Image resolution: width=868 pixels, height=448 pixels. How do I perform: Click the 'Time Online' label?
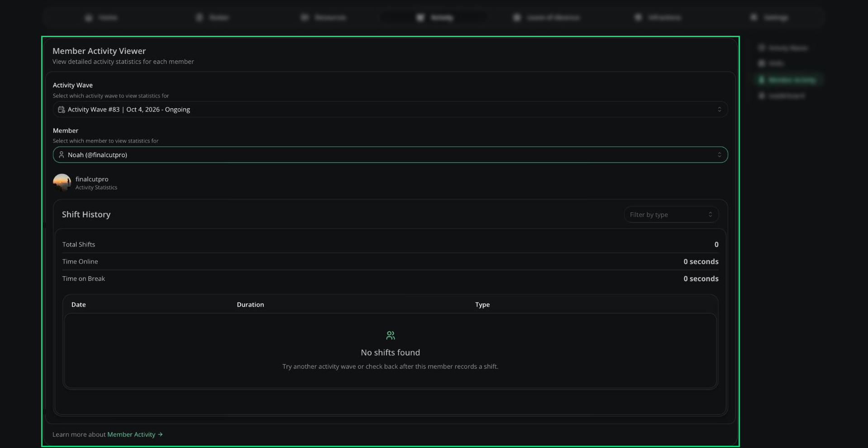(x=80, y=261)
